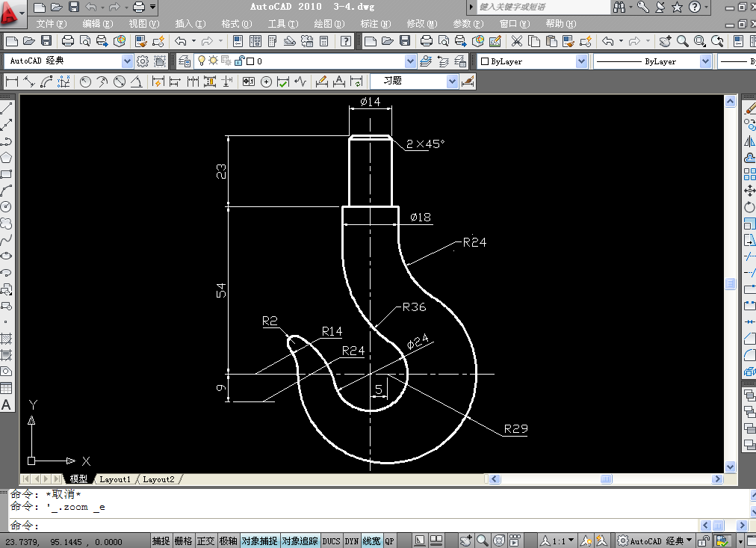
Task: Click the Plot printer icon
Action: [x=68, y=41]
